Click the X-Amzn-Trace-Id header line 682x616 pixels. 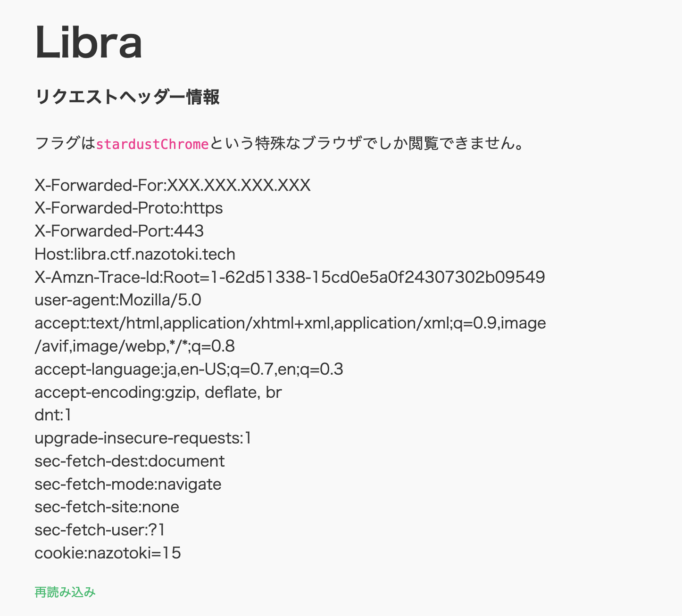pyautogui.click(x=290, y=277)
